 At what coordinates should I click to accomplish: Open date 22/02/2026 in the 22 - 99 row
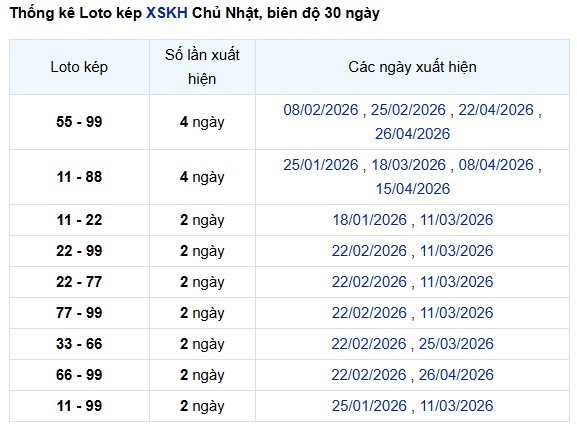click(x=369, y=251)
